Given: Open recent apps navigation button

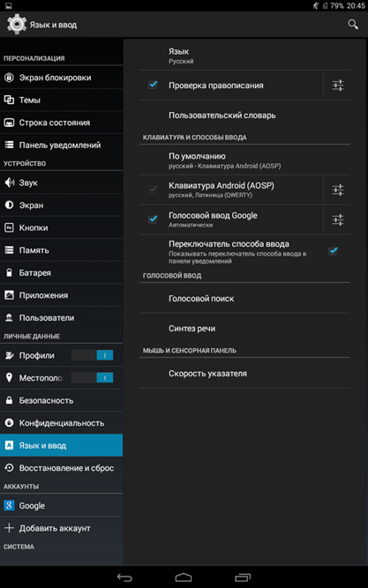Looking at the screenshot, I should click(x=243, y=577).
